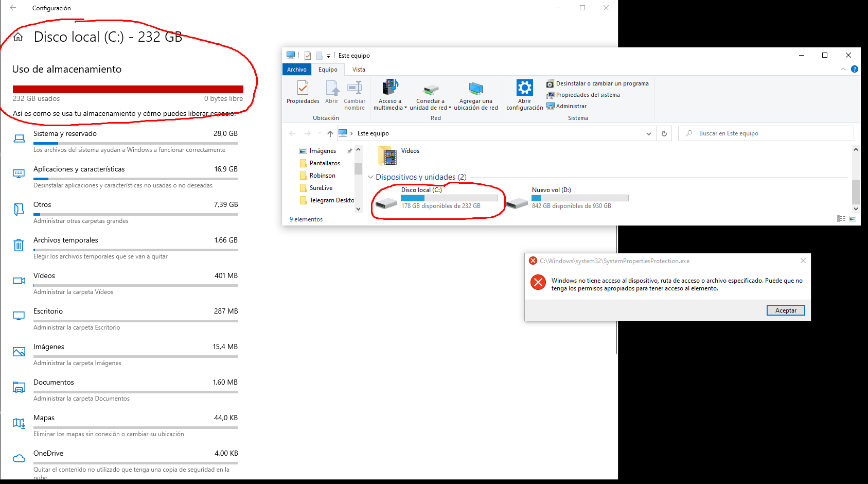
Task: Switch Explorer to large icons view
Action: tap(853, 219)
